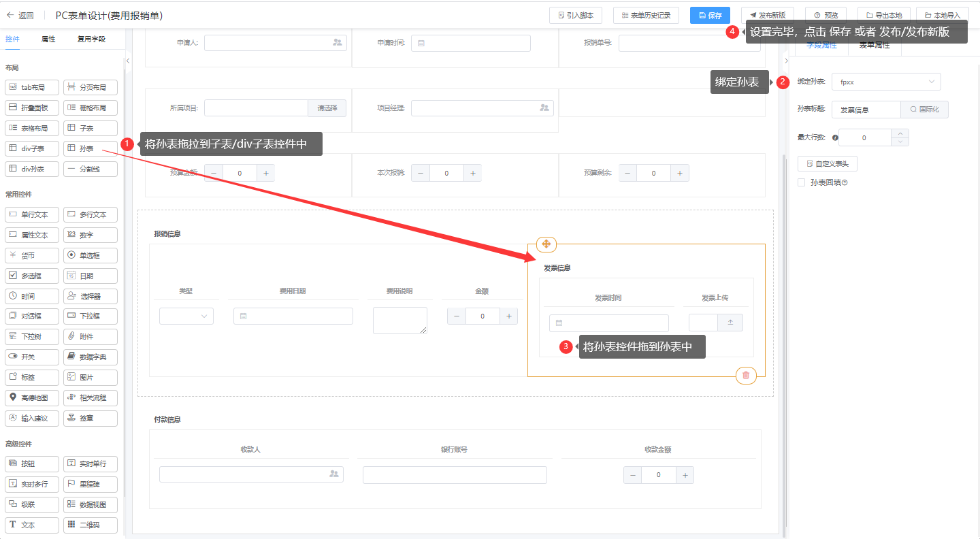Click the 返回 back link

click(20, 15)
